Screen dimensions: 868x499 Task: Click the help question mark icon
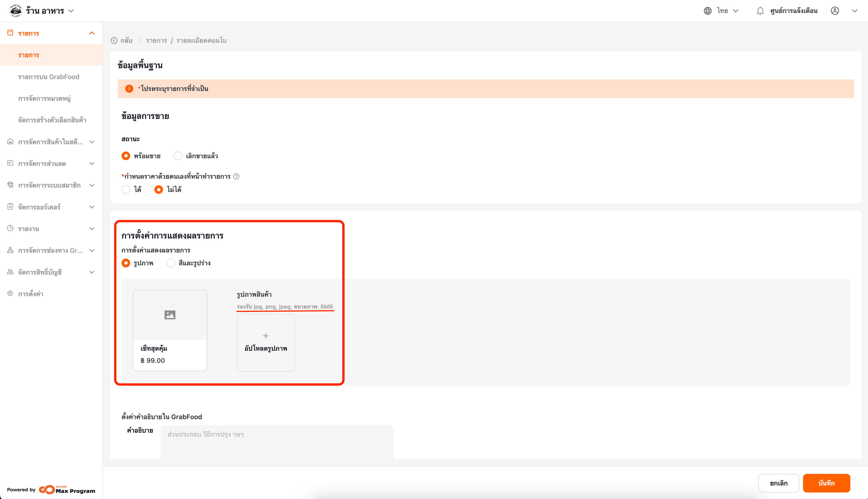point(236,176)
